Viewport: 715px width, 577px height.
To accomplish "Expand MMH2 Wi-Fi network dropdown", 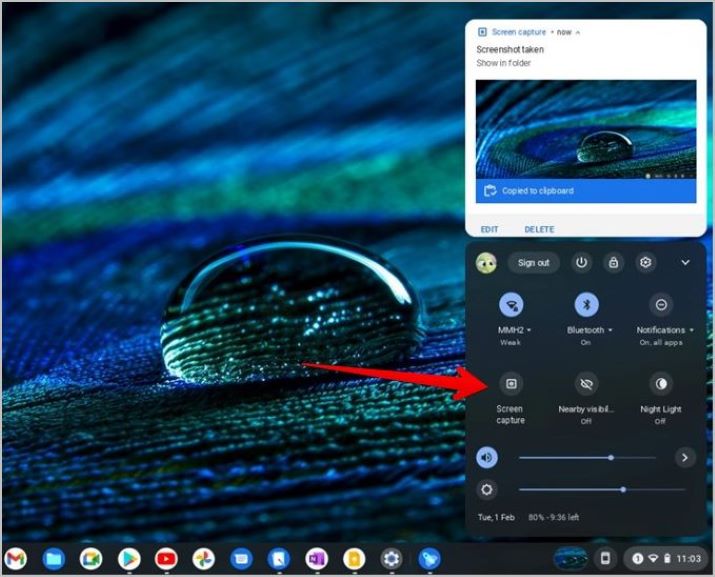I will [529, 330].
